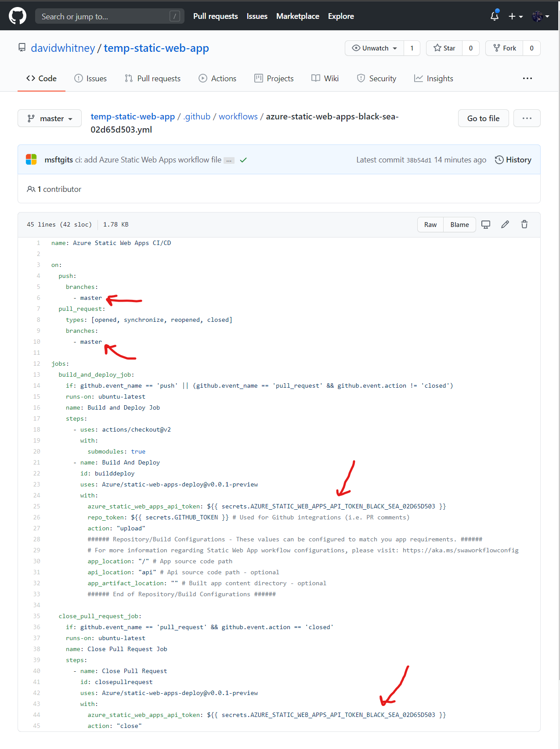View the stargazers count next to Star
This screenshot has height=749, width=560.
(471, 48)
